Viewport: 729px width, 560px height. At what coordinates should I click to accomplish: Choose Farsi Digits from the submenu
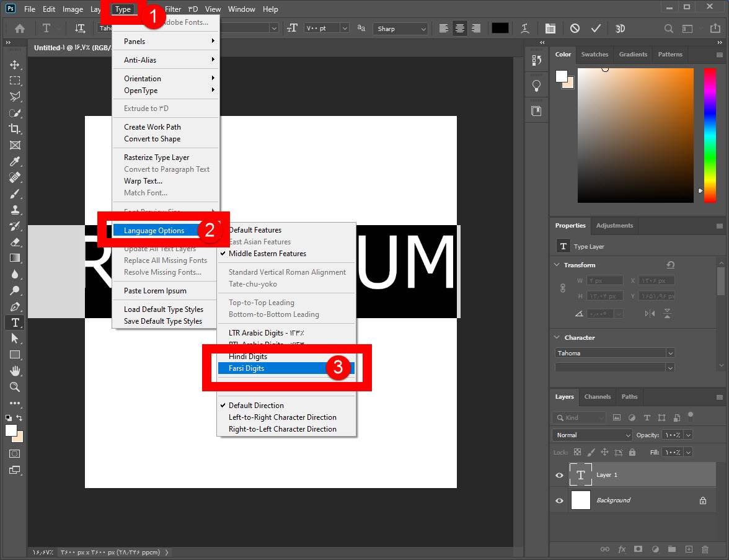(246, 368)
